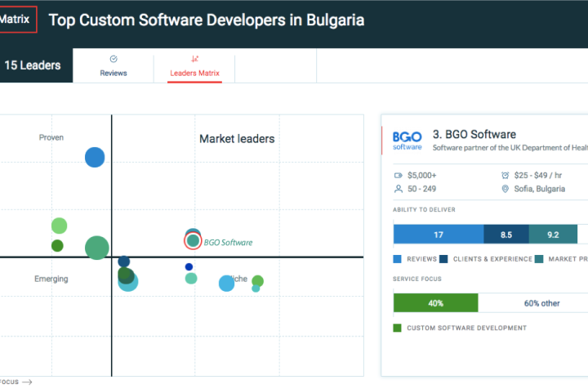The width and height of the screenshot is (588, 389).
Task: Open the '3. BGO Software' company title
Action: (x=474, y=134)
